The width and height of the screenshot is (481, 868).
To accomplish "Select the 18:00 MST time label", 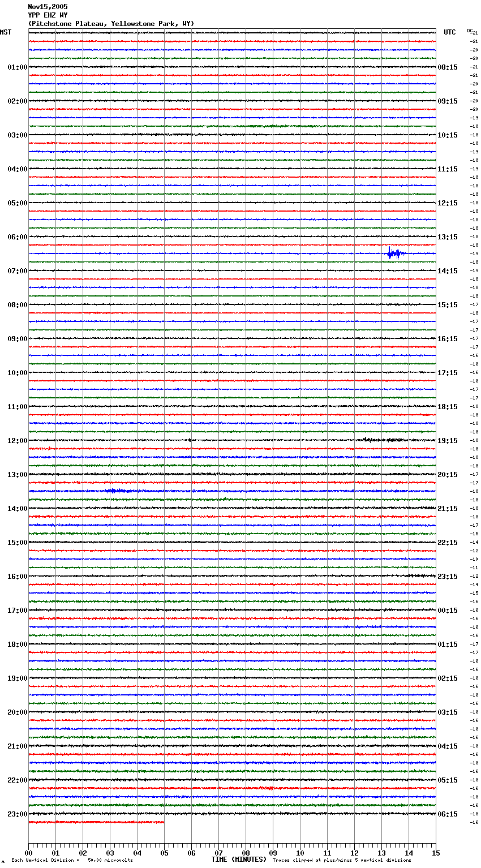I will click(x=18, y=644).
